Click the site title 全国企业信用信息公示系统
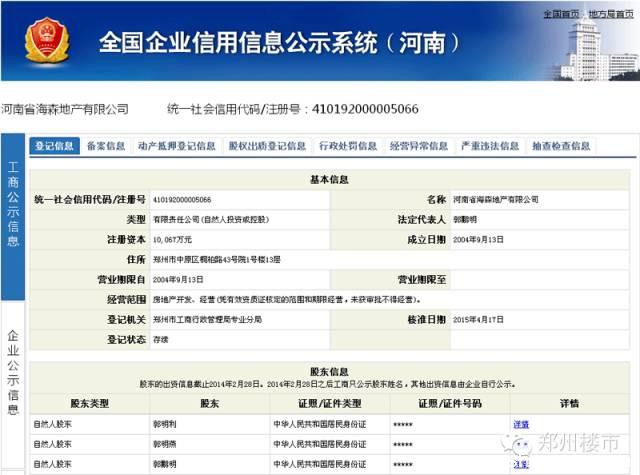This screenshot has height=475, width=640. (x=238, y=42)
